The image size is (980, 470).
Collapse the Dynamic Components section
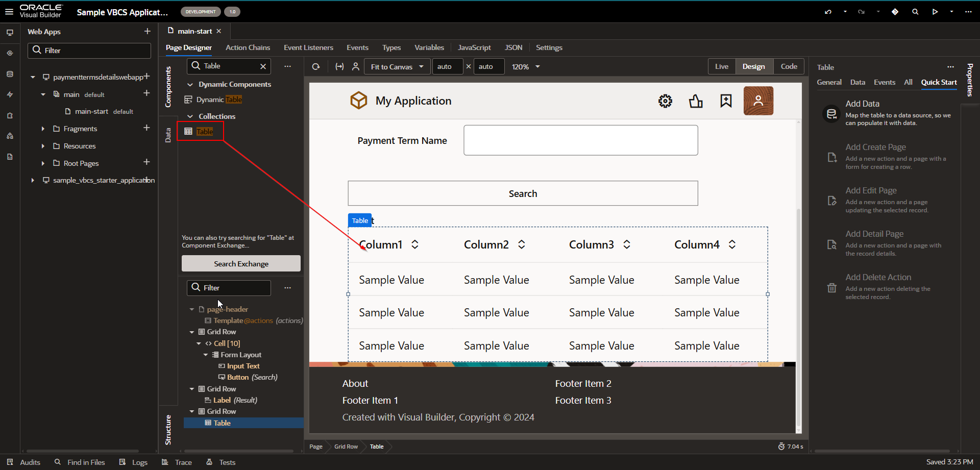pyautogui.click(x=190, y=84)
